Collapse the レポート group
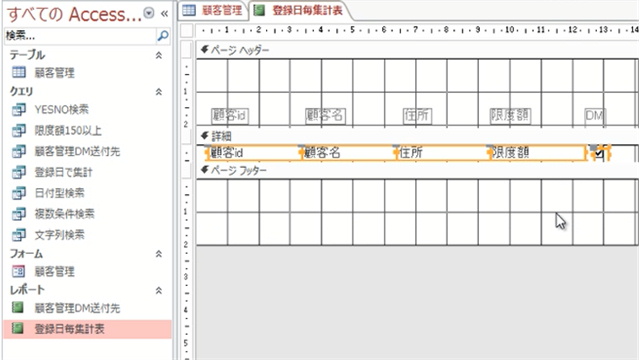 pos(159,290)
